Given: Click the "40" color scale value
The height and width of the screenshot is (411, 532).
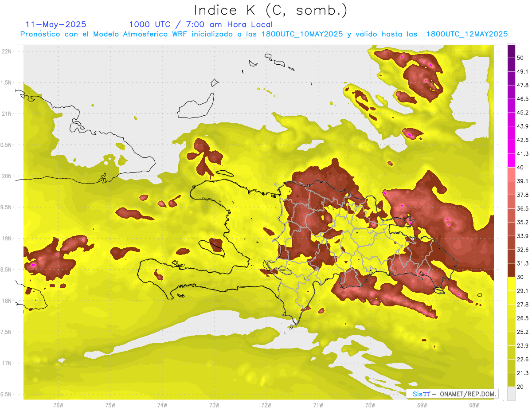Looking at the screenshot, I should tap(520, 167).
